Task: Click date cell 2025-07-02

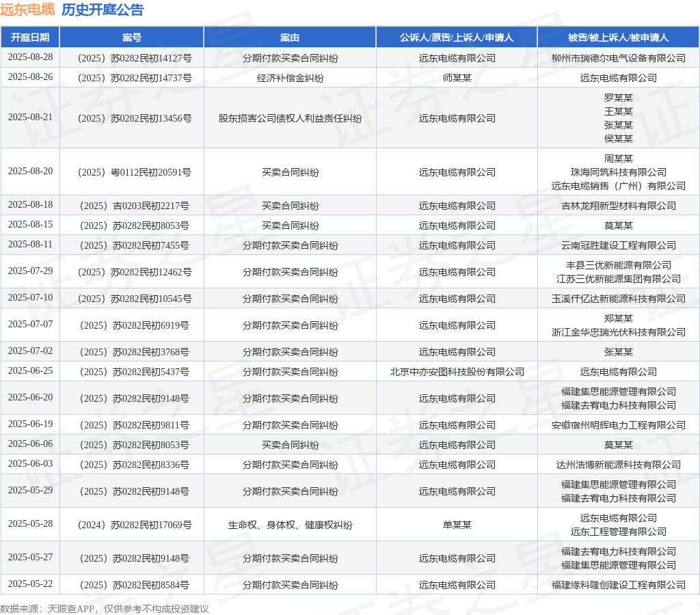Action: (x=30, y=351)
